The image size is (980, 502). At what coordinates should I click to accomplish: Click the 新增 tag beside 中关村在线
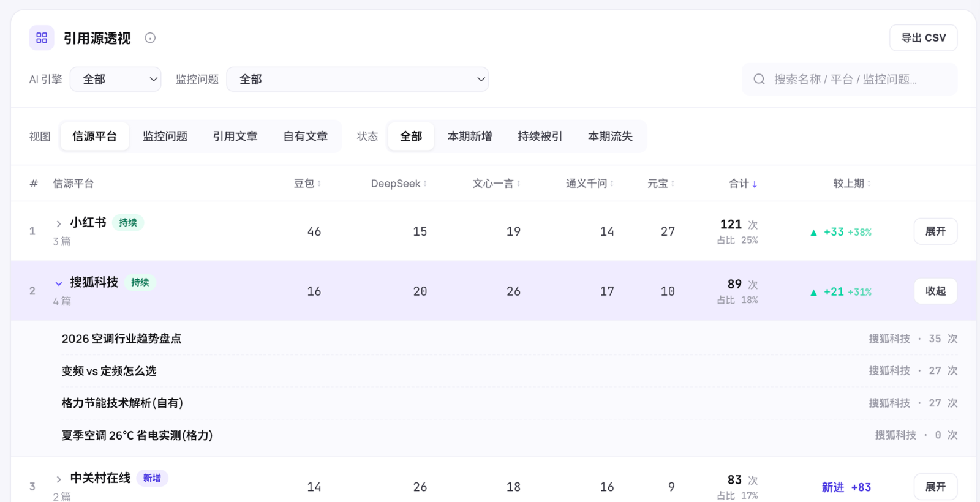click(x=152, y=478)
